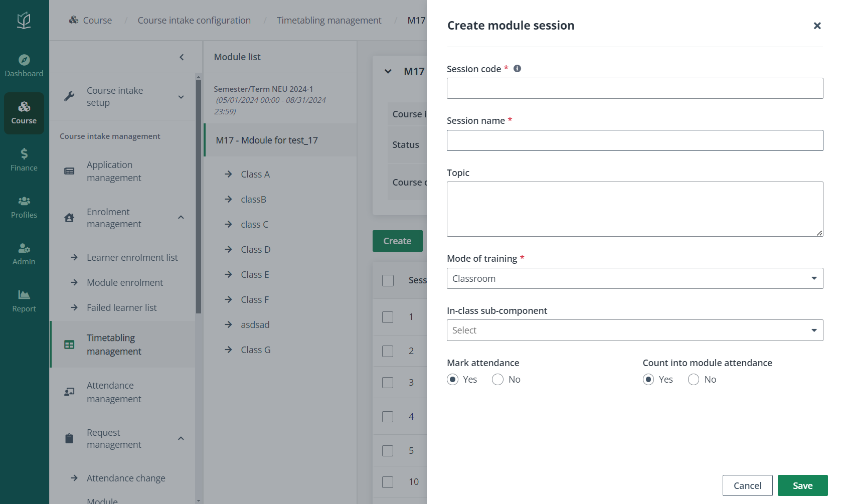The width and height of the screenshot is (841, 504).
Task: Go to Course intake configuration breadcrumb
Action: [x=194, y=20]
